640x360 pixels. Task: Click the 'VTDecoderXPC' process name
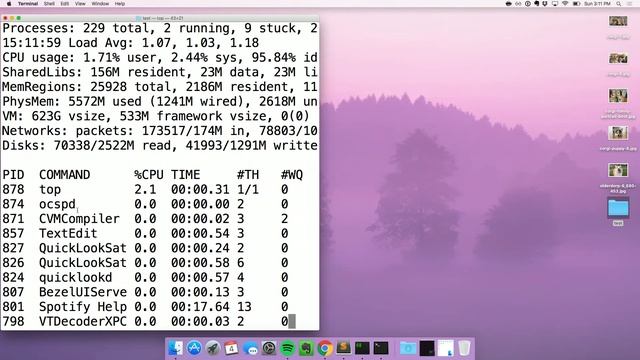pos(83,322)
